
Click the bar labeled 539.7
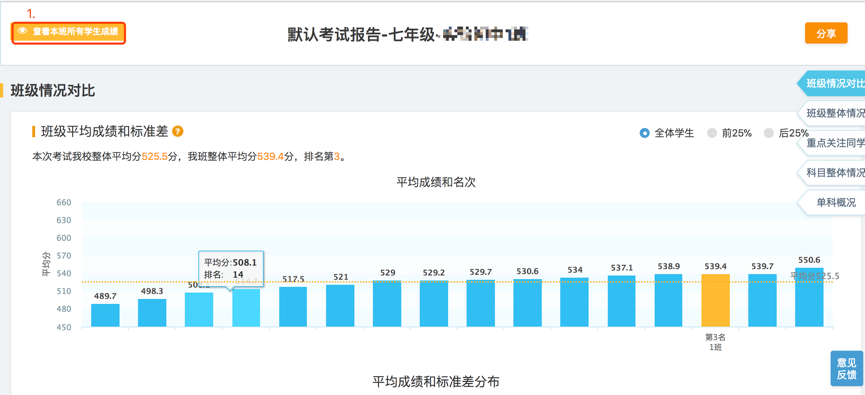click(x=762, y=300)
